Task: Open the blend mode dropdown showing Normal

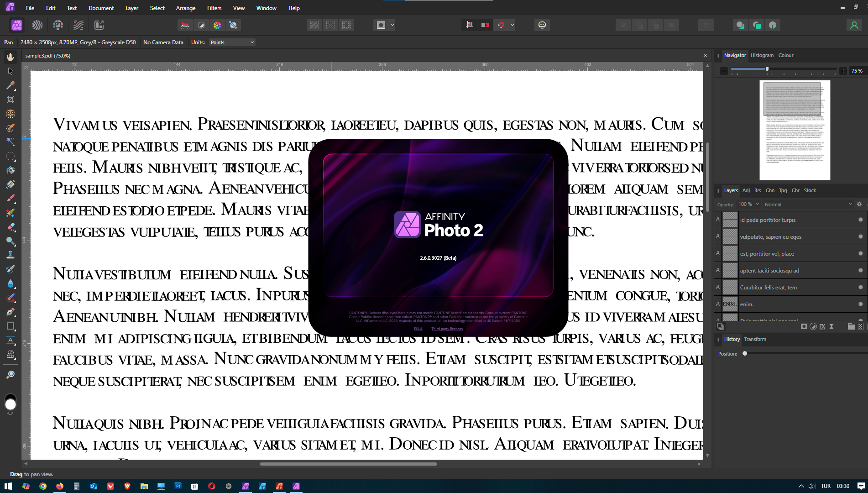Action: 808,205
